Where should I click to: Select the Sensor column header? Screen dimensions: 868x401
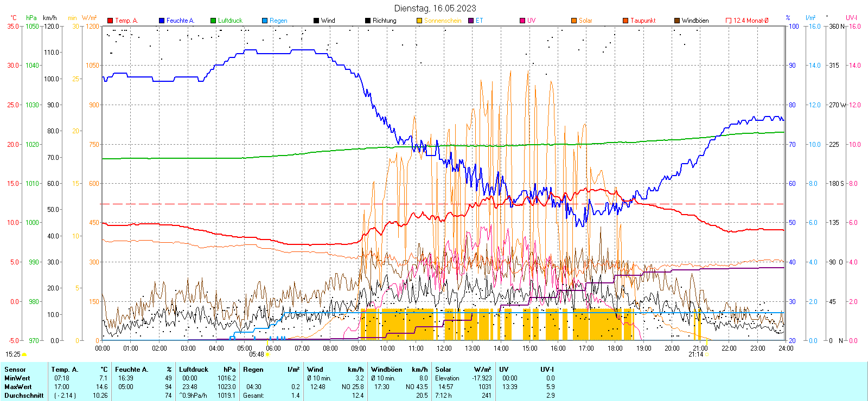15,370
